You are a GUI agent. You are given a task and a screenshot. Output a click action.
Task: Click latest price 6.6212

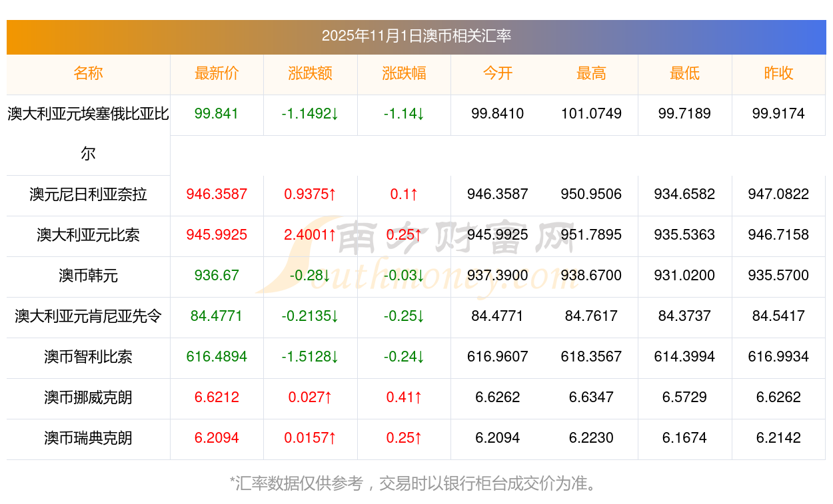click(x=217, y=397)
